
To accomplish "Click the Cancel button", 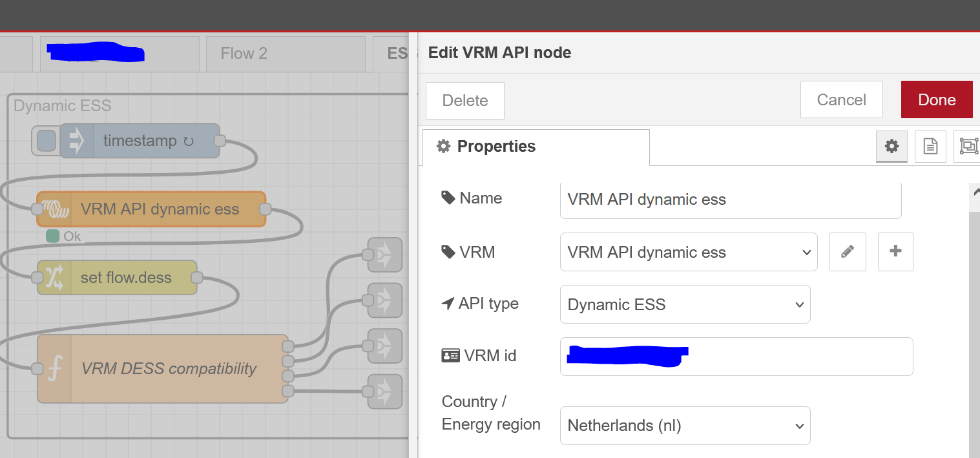I will (x=841, y=99).
